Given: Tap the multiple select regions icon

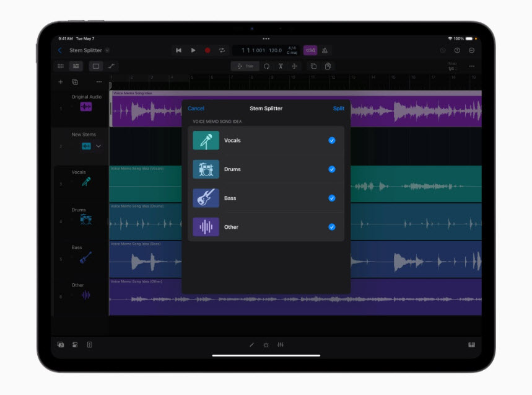Looking at the screenshot, I should click(313, 66).
